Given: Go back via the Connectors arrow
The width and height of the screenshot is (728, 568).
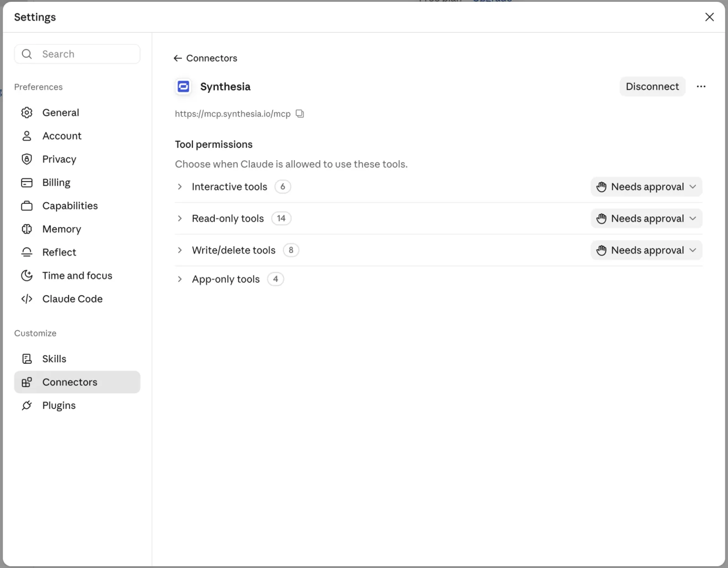Looking at the screenshot, I should coord(178,58).
